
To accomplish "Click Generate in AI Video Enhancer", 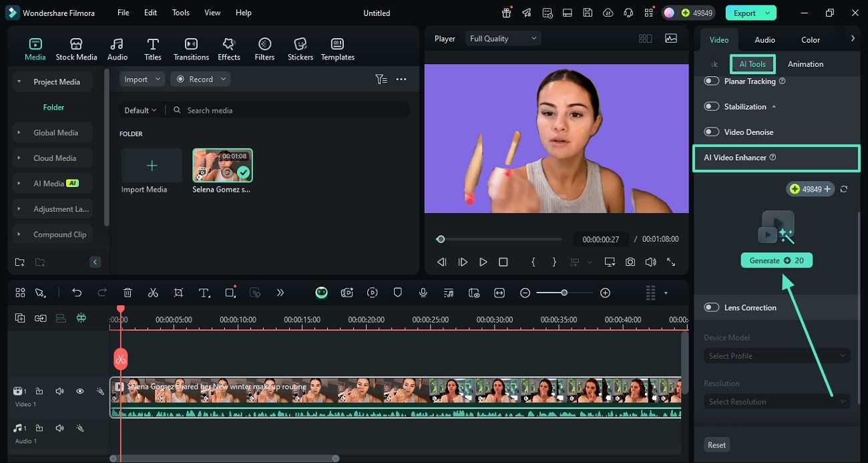I will click(777, 261).
